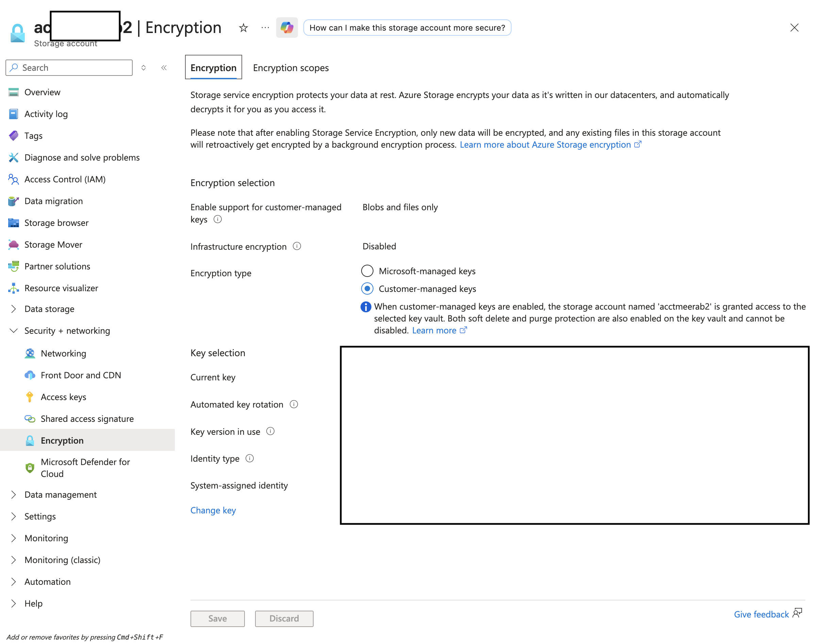Open the Encryption tab

point(213,68)
